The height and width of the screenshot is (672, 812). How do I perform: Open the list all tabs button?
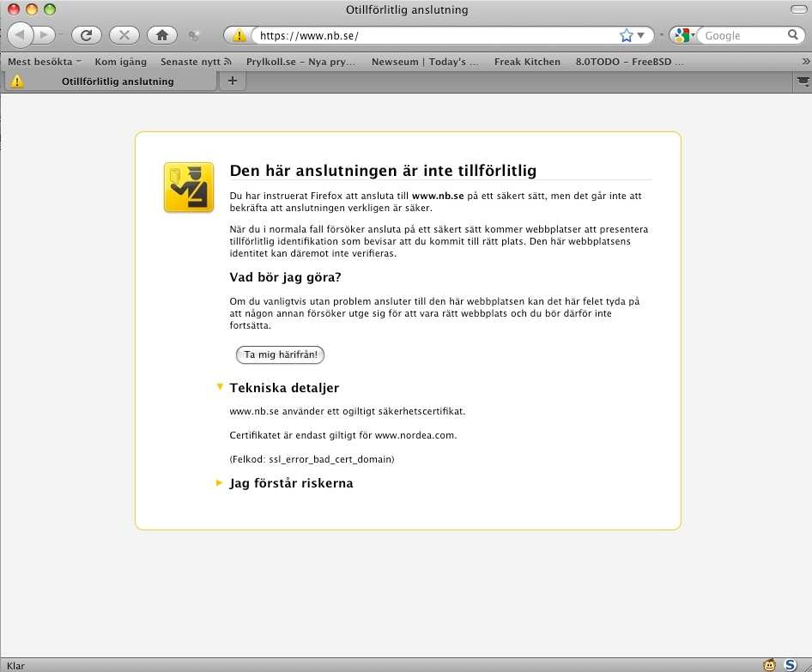coord(803,82)
